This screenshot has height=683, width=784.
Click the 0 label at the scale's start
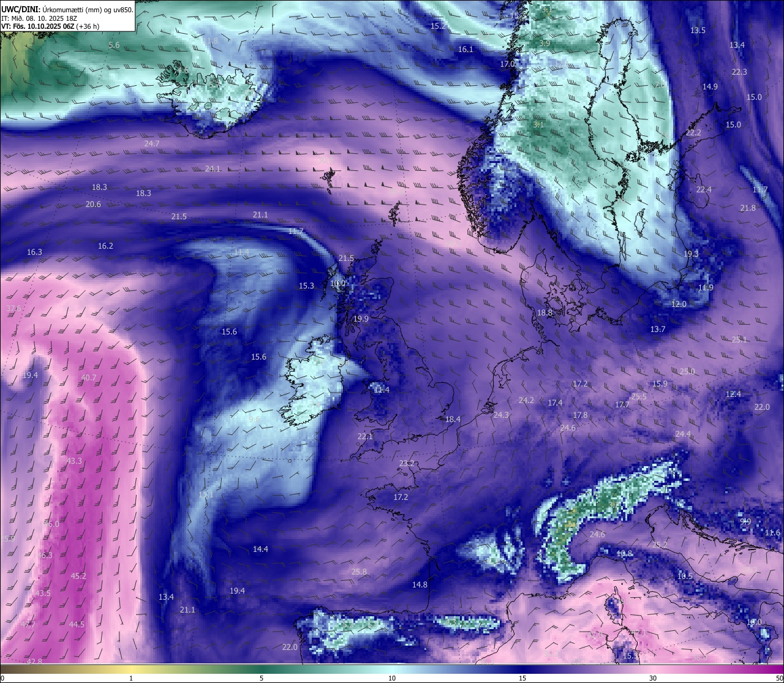(2, 678)
